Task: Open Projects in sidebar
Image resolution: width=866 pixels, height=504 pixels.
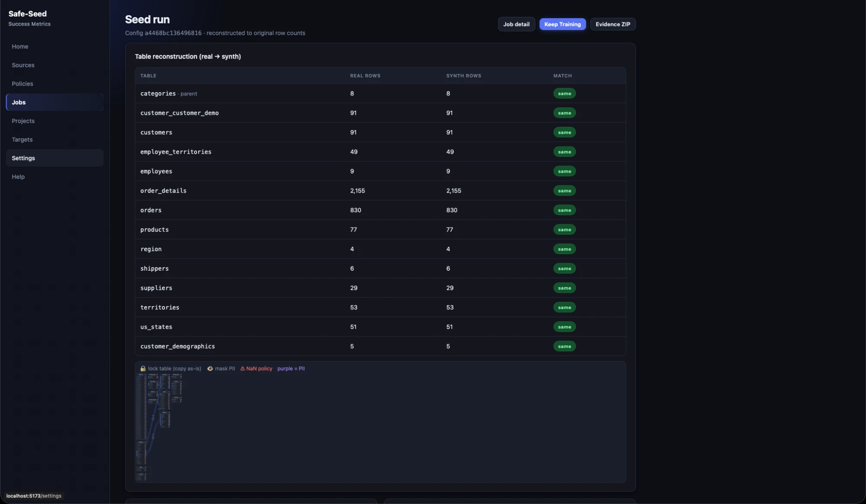Action: (x=55, y=121)
